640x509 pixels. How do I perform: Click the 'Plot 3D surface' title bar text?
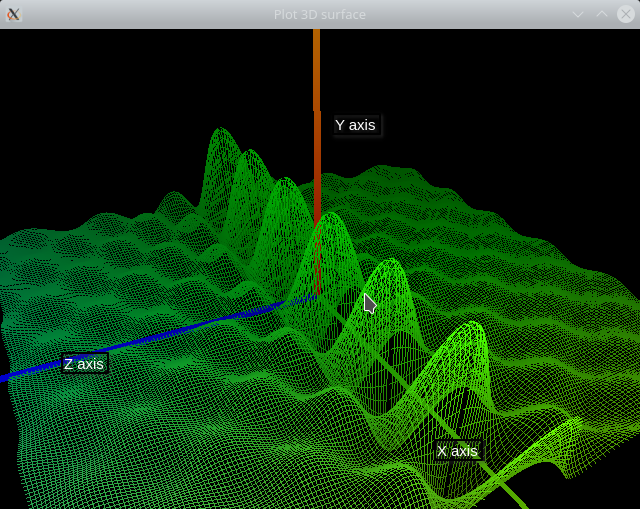(x=319, y=14)
